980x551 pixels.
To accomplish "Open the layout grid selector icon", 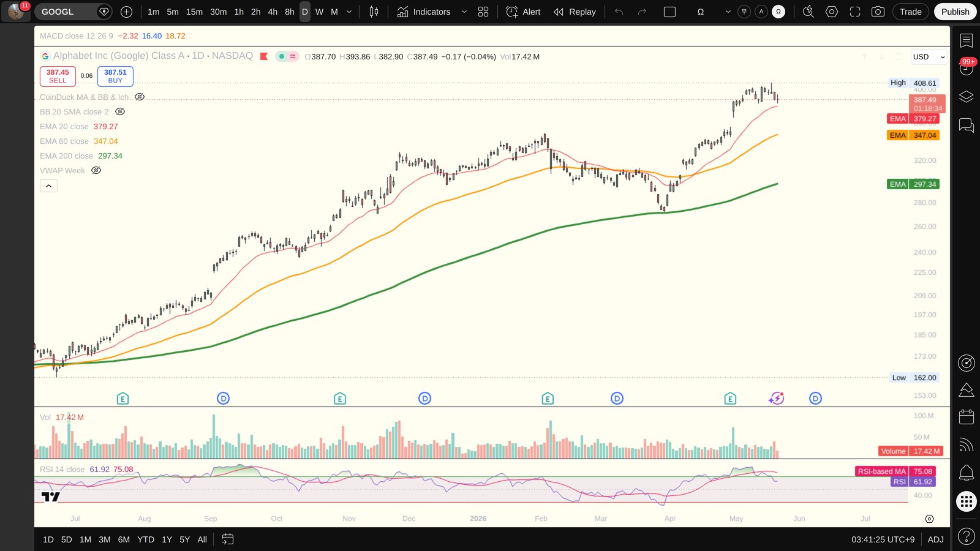I will coord(483,12).
